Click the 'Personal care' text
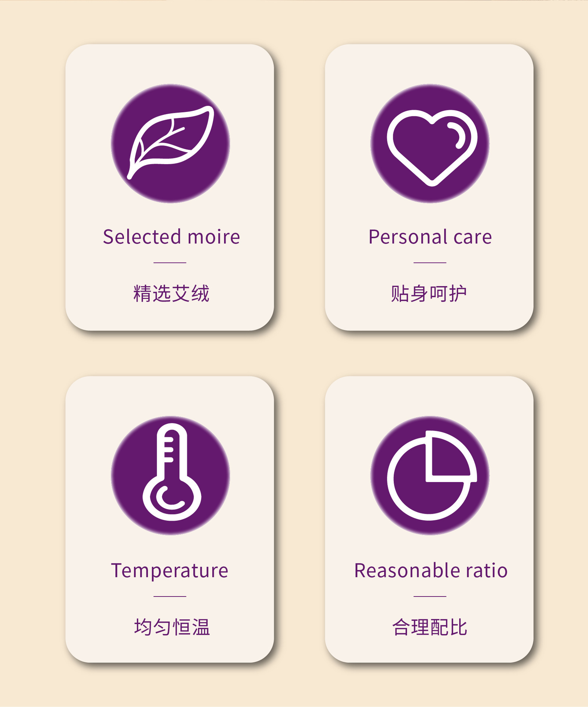This screenshot has width=588, height=707. [x=430, y=237]
